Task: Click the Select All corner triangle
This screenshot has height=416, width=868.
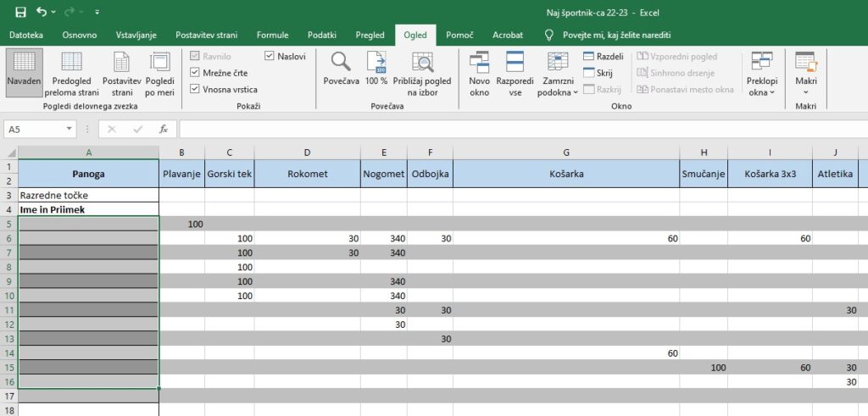Action: [10, 153]
